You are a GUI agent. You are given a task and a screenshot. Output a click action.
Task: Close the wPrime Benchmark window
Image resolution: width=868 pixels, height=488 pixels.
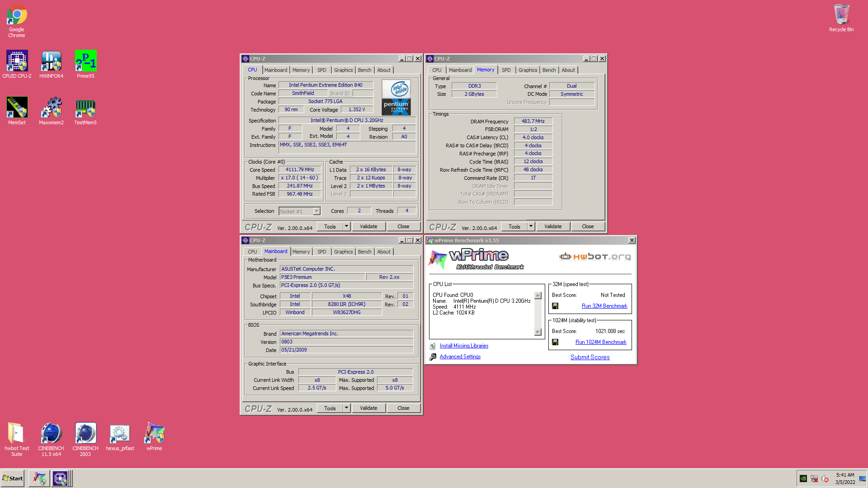[632, 240]
